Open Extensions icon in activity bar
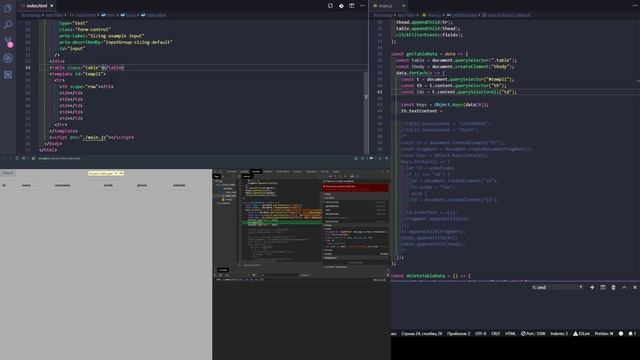Screen dimensions: 640x360 point(8,75)
